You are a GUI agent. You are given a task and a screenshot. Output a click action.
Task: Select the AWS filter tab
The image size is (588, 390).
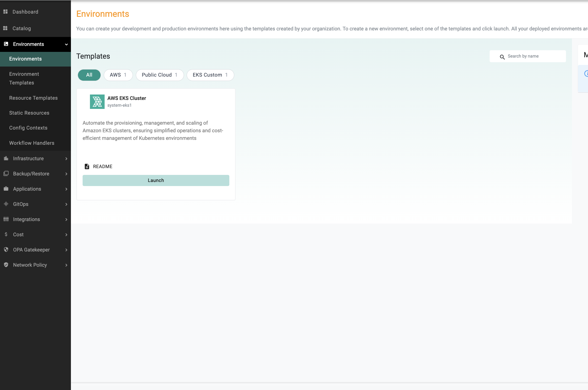click(x=118, y=75)
